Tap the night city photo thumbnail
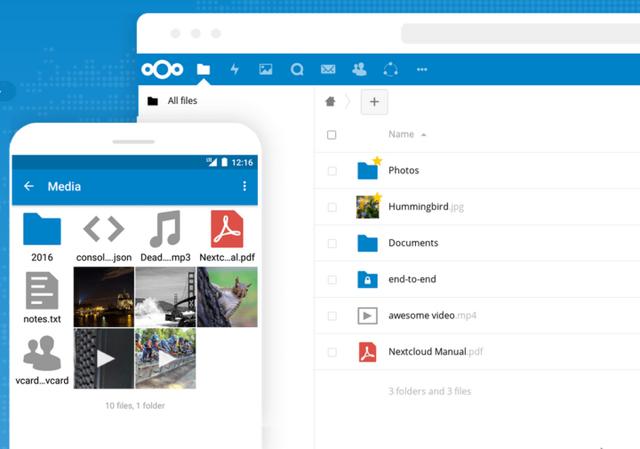Viewport: 640px width, 449px height. coord(104,297)
